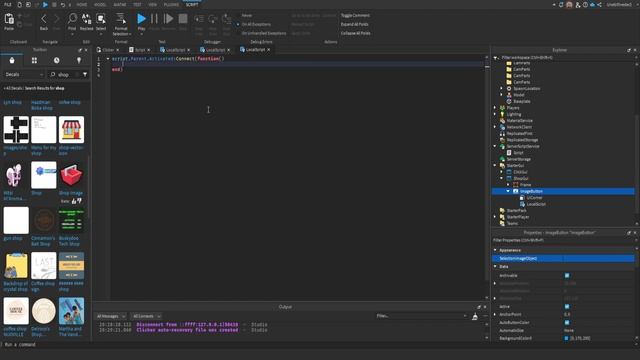
Task: Switch to the Script editor tab
Action: tap(140, 50)
